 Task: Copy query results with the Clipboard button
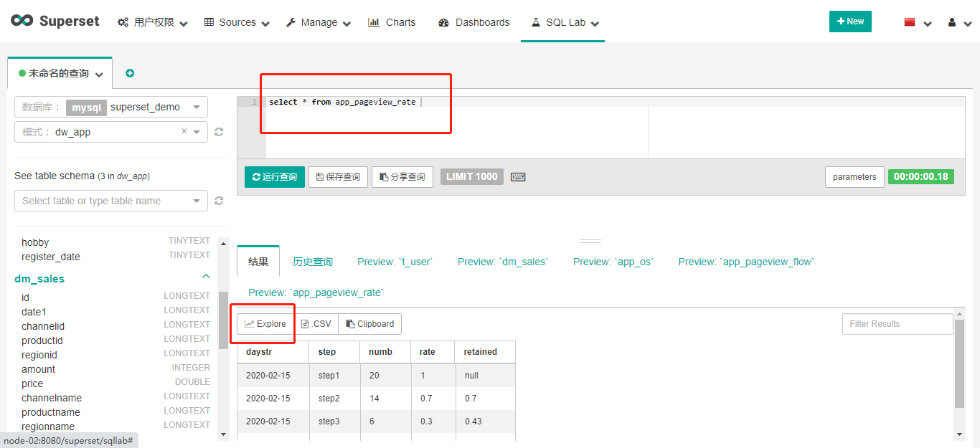[369, 323]
